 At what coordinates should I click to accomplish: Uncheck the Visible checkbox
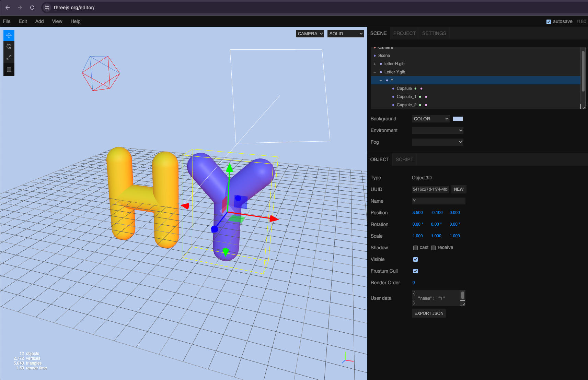click(x=415, y=259)
